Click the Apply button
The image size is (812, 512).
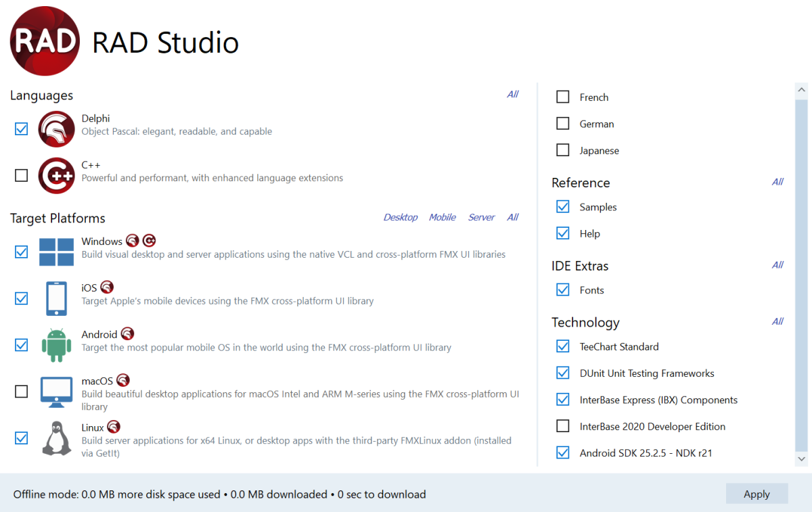coord(757,494)
